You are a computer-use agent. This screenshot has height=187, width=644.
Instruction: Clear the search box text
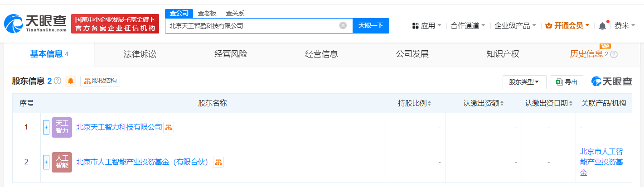pyautogui.click(x=343, y=25)
